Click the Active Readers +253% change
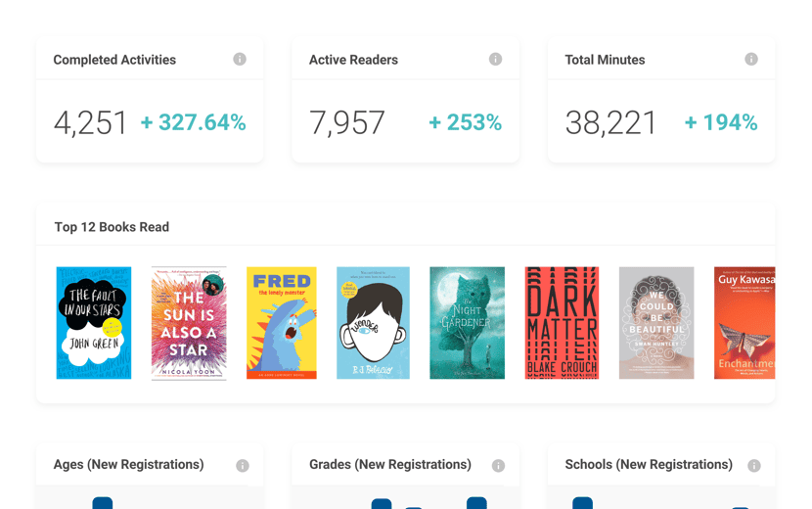This screenshot has height=509, width=812. click(465, 122)
